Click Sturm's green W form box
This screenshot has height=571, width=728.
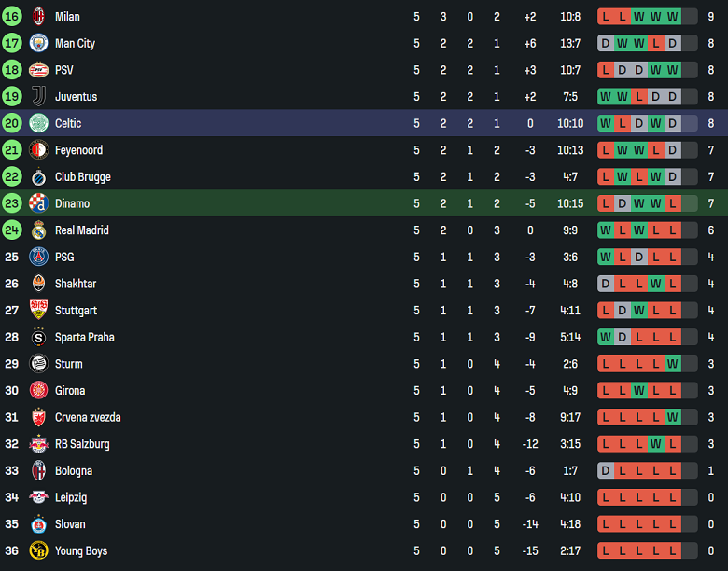click(672, 364)
